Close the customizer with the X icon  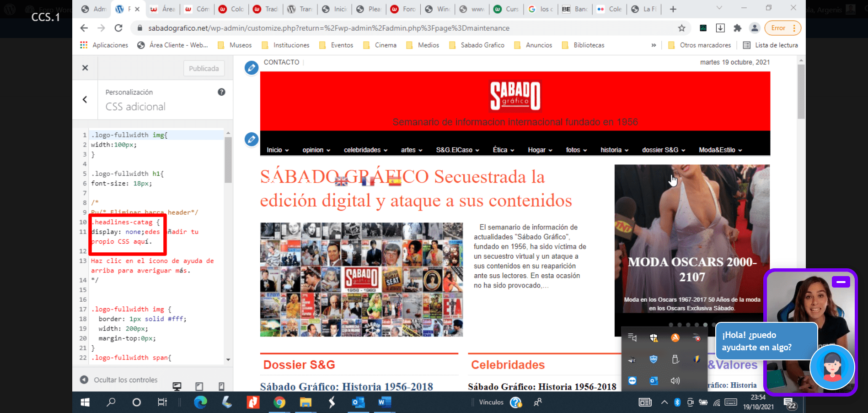[85, 68]
